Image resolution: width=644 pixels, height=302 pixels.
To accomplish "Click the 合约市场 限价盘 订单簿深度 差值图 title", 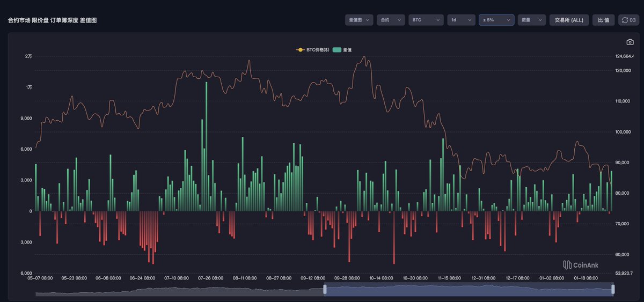I will pyautogui.click(x=52, y=20).
